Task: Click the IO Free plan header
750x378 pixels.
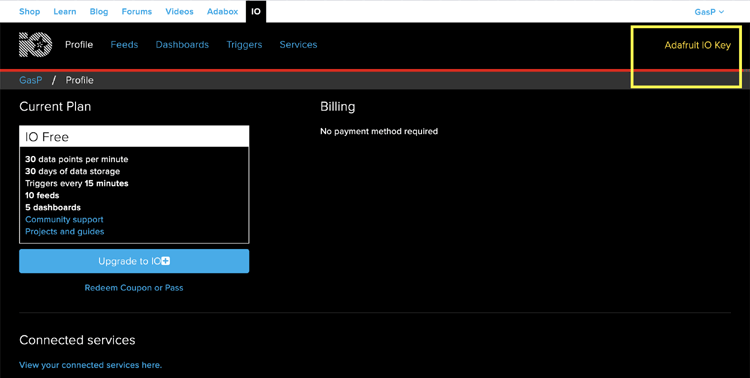Action: [134, 137]
